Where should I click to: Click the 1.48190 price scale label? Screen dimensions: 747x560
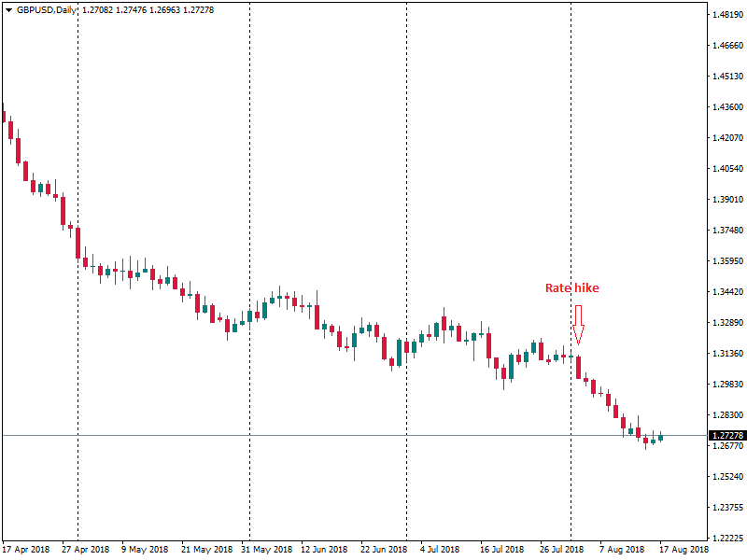click(x=726, y=16)
